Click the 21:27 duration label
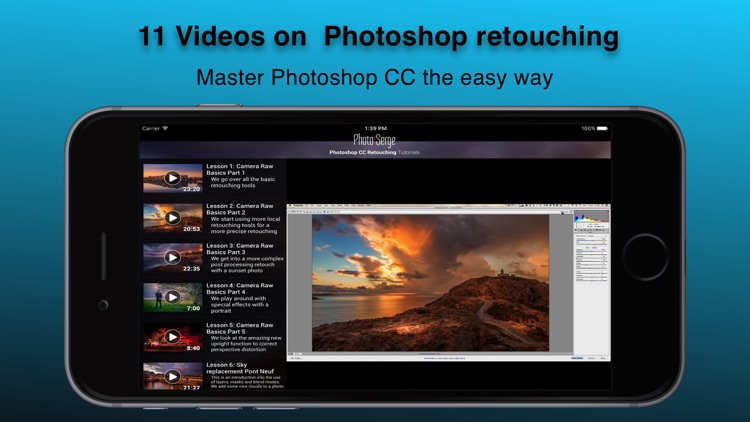Viewport: 750px width, 422px height. coord(191,387)
